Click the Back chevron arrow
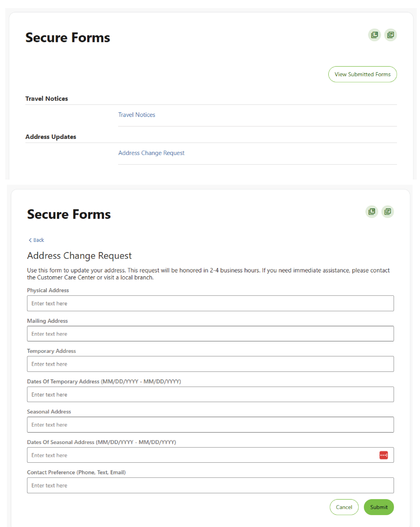The height and width of the screenshot is (527, 420). tap(30, 240)
